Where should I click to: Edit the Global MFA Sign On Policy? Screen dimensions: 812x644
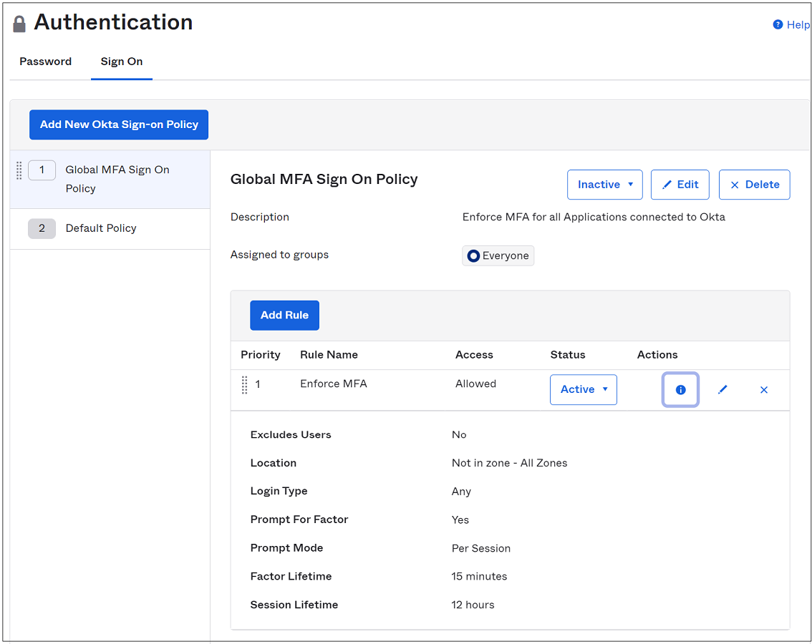tap(680, 185)
